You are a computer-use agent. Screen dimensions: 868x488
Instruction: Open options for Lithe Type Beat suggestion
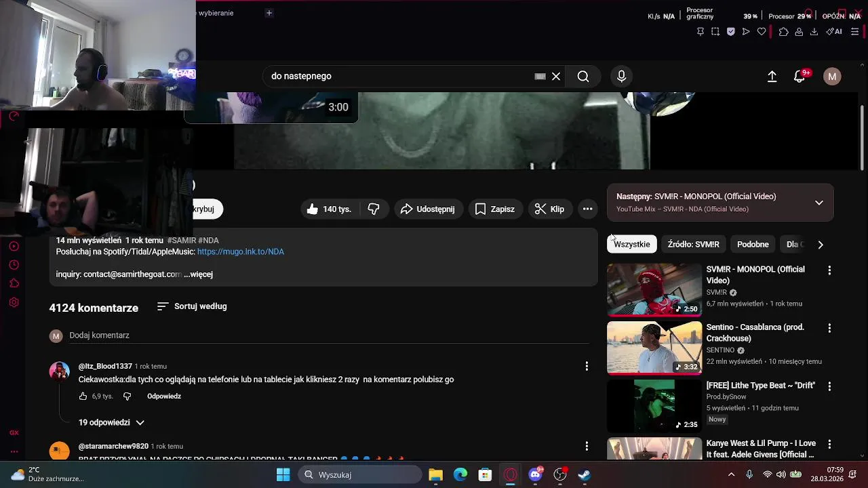click(x=829, y=386)
